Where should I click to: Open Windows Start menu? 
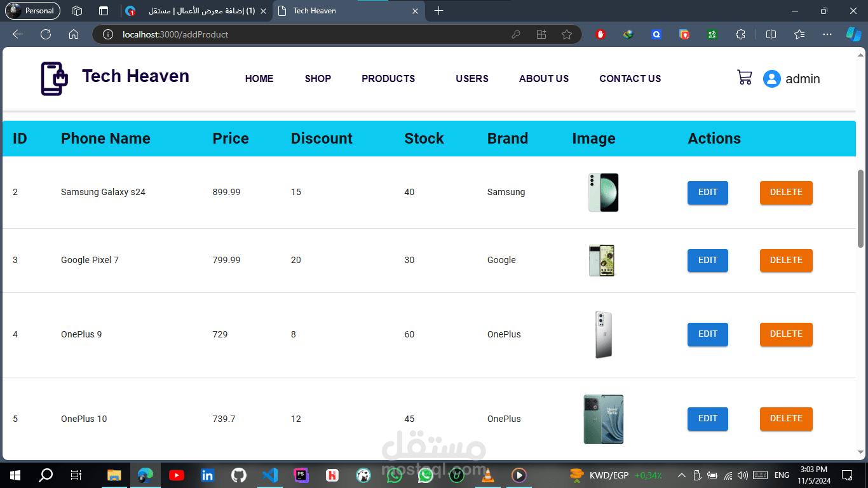coord(15,475)
